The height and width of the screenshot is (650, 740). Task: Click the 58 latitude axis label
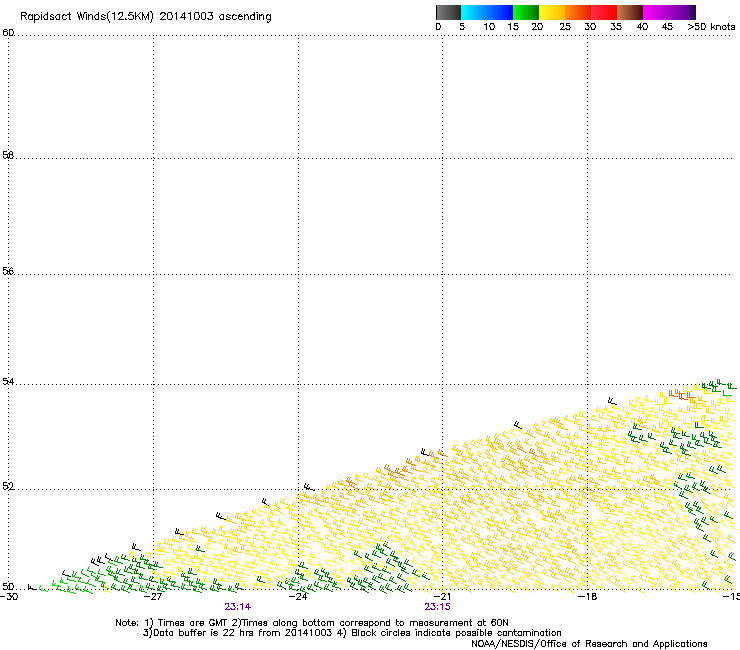coord(8,155)
